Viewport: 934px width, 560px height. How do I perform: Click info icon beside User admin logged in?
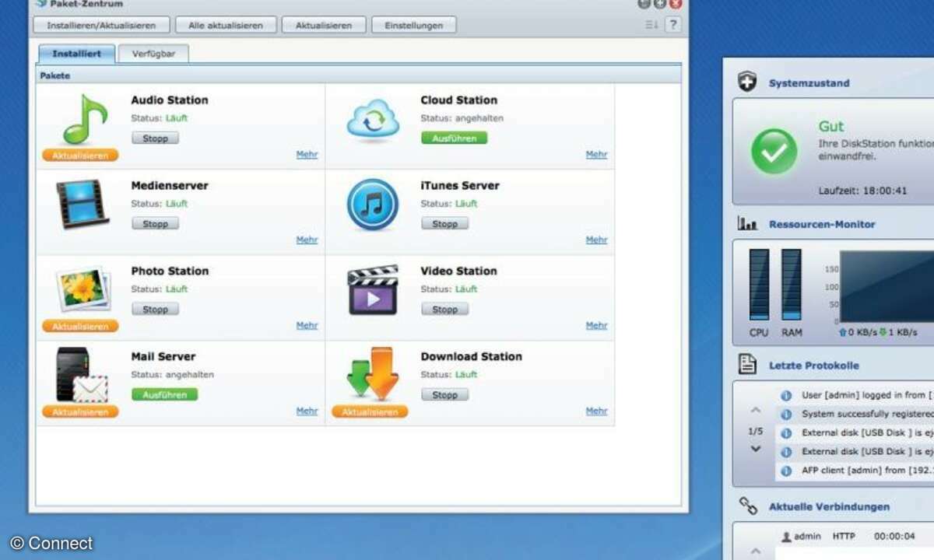pyautogui.click(x=786, y=395)
